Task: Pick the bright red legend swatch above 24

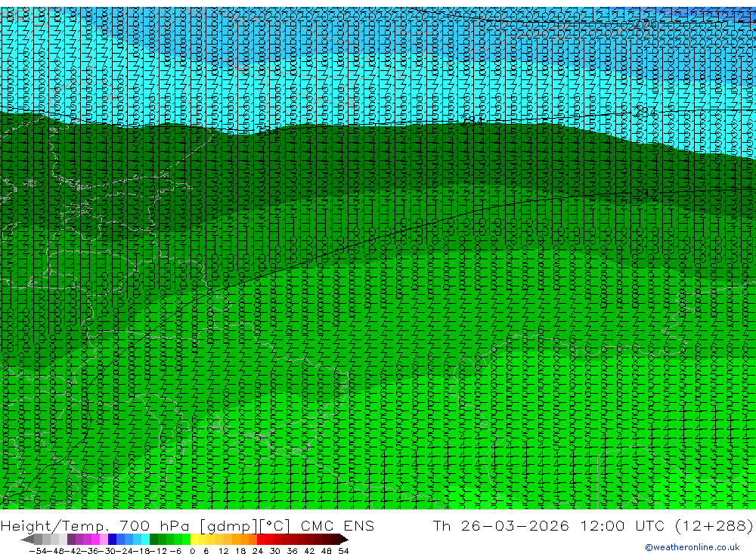Action: tap(261, 539)
